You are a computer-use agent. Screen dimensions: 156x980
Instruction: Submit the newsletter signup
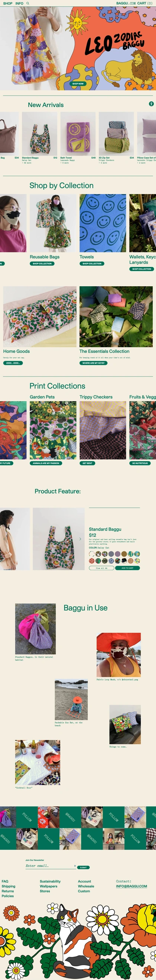tap(83, 867)
